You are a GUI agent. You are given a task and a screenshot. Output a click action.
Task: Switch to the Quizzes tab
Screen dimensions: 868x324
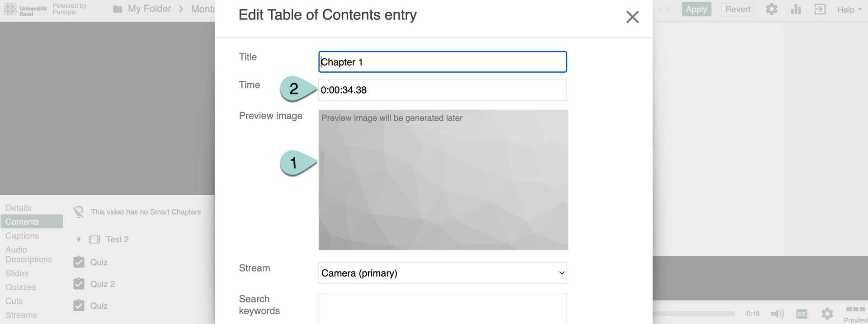21,287
